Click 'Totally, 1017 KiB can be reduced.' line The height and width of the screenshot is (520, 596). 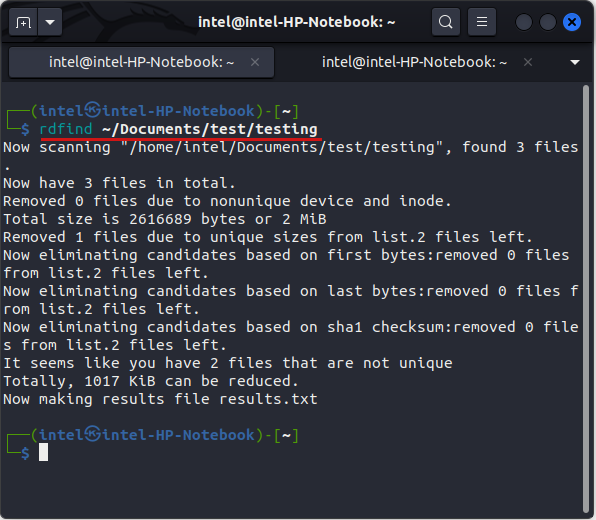pyautogui.click(x=151, y=381)
